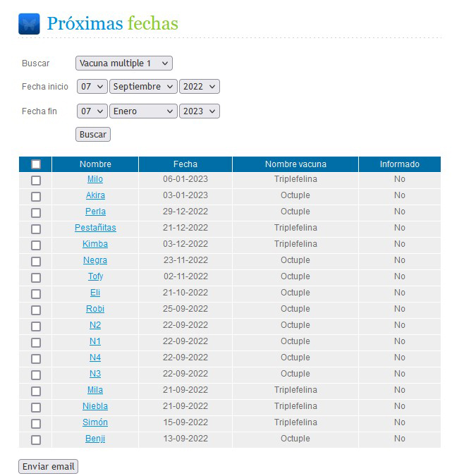This screenshot has height=476, width=464.
Task: Select Tofy's row checkbox
Action: tap(36, 278)
